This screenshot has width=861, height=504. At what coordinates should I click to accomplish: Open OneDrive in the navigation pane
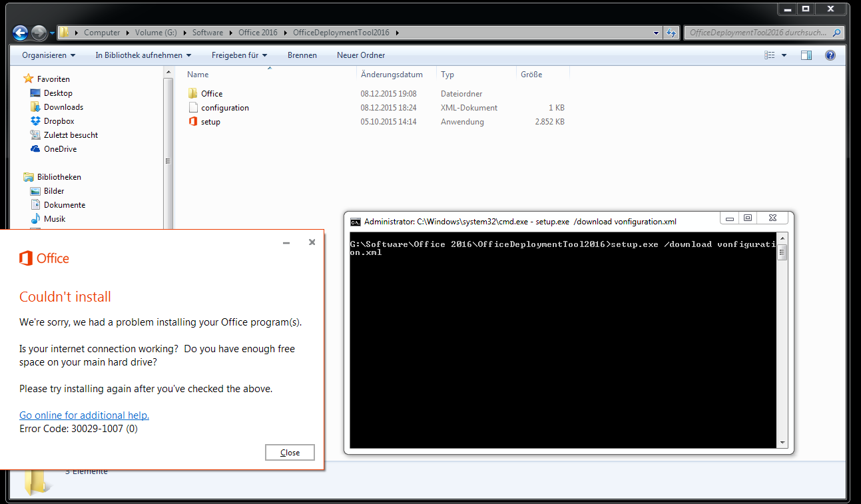(60, 149)
